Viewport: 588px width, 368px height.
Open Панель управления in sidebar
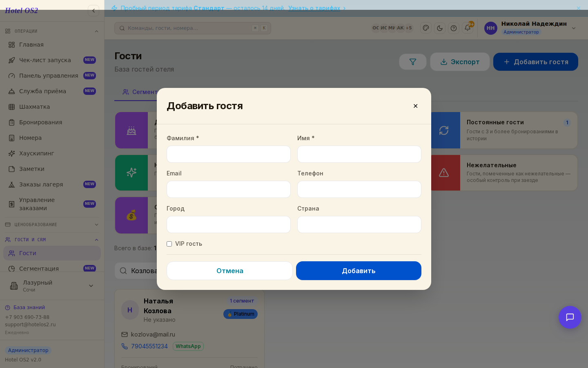click(52, 76)
